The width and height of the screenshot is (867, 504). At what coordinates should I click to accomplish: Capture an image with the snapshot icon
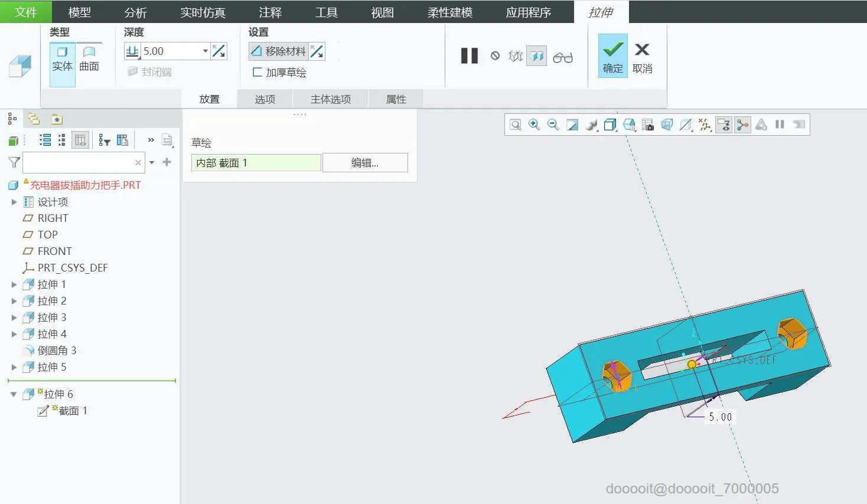pyautogui.click(x=647, y=125)
